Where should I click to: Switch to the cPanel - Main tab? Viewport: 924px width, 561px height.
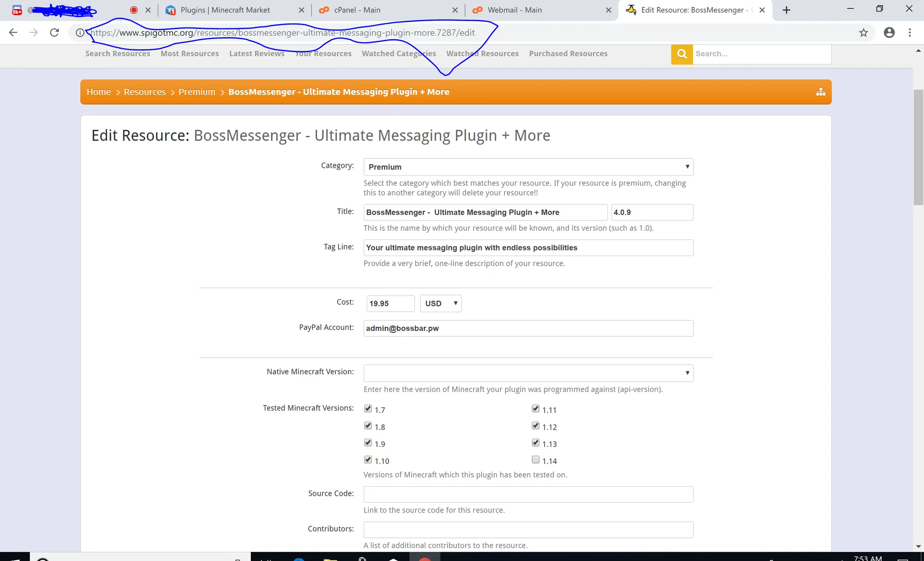point(357,10)
